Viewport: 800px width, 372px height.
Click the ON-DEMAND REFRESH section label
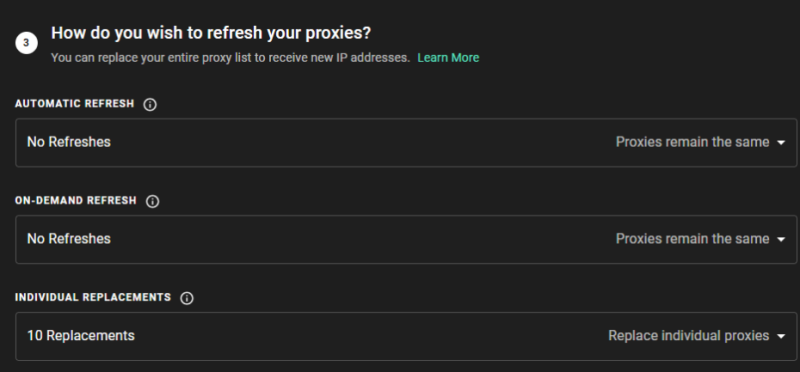pos(76,201)
